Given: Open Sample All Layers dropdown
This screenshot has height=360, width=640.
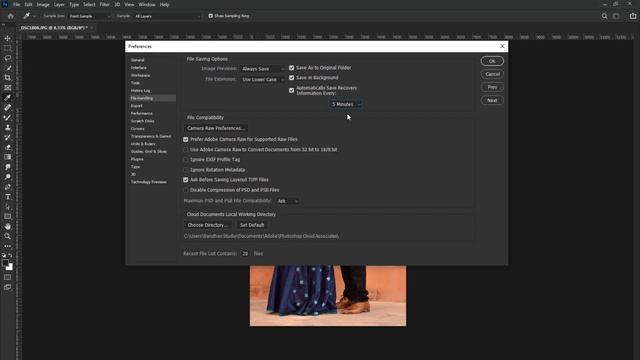Looking at the screenshot, I should [167, 16].
